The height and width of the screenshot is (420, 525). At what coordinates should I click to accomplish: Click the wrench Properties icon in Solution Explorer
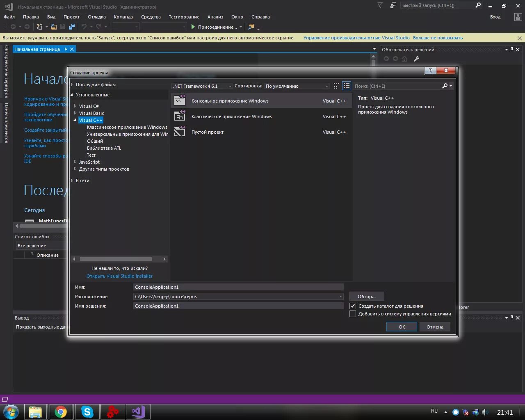point(416,59)
